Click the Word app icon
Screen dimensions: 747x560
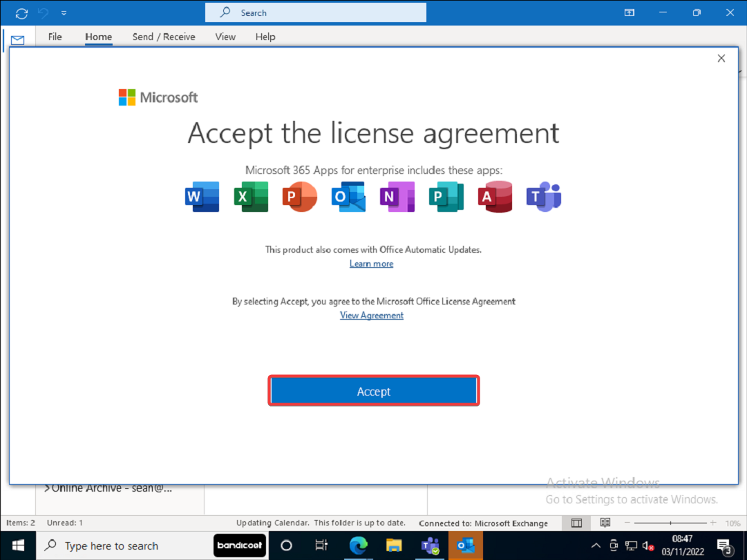pyautogui.click(x=201, y=197)
